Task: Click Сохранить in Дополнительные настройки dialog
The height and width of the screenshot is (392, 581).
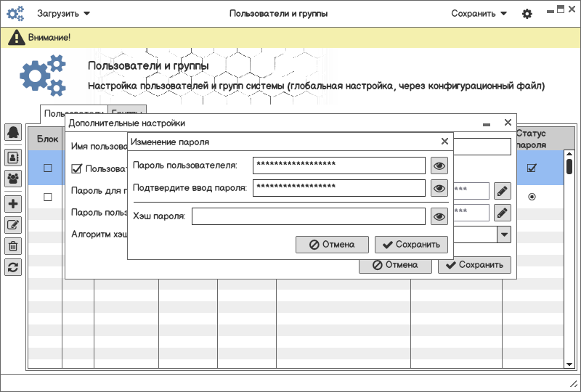Action: point(475,265)
